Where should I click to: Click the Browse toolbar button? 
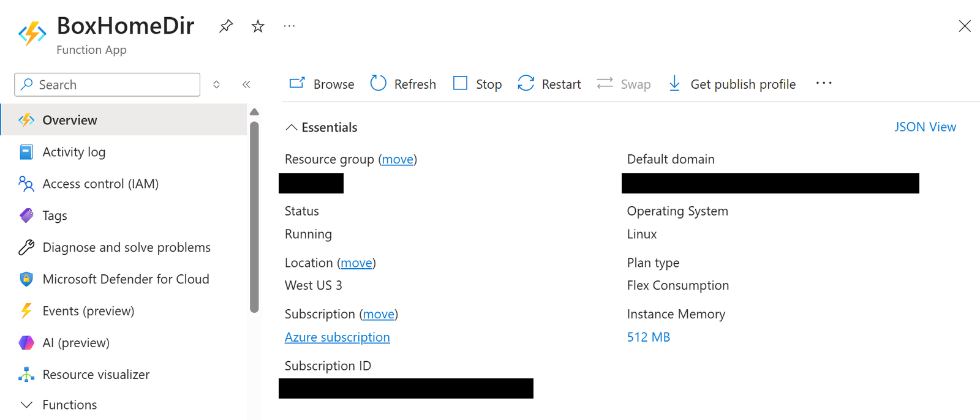(x=322, y=84)
